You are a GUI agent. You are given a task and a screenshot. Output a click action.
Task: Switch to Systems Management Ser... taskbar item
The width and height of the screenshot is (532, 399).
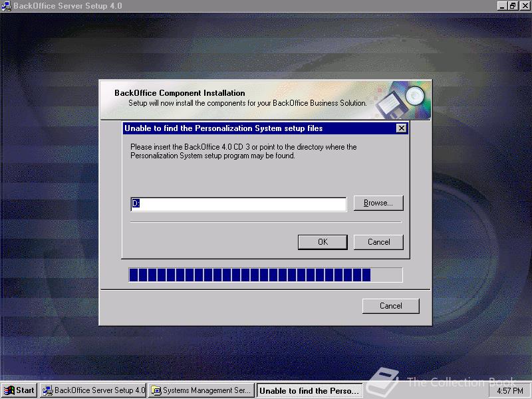click(201, 390)
